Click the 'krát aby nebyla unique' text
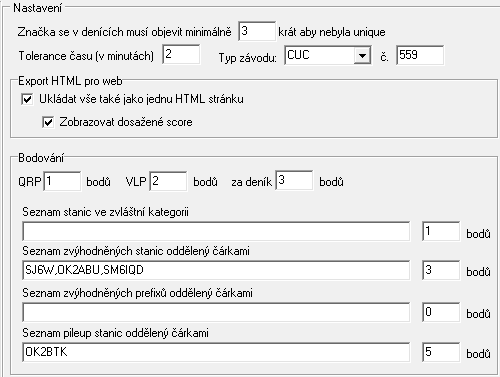Image resolution: width=500 pixels, height=377 pixels. [332, 32]
